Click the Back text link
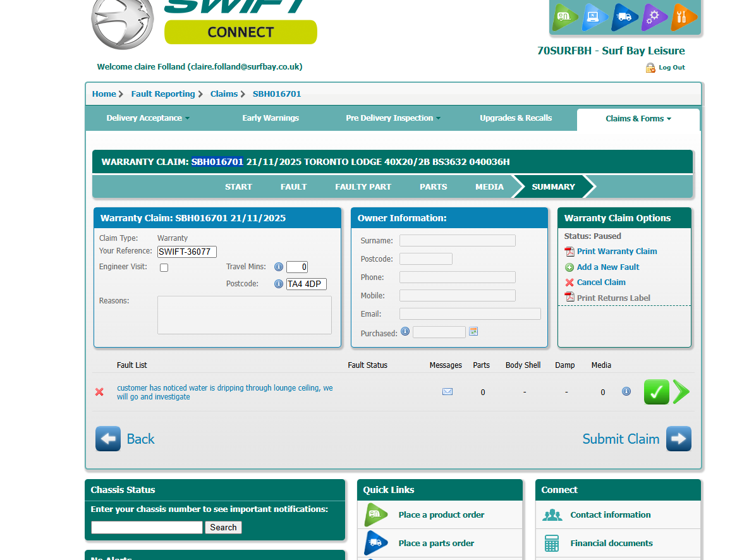 140,439
